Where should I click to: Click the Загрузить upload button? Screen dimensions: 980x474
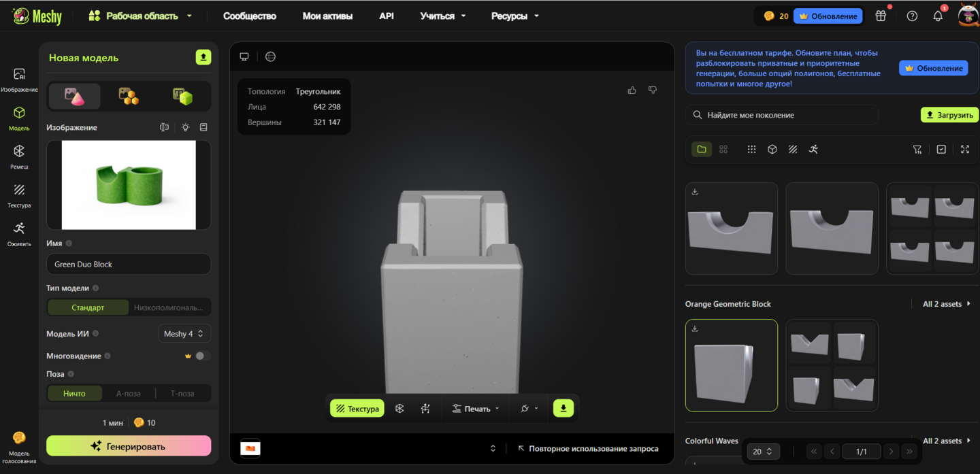pyautogui.click(x=949, y=115)
